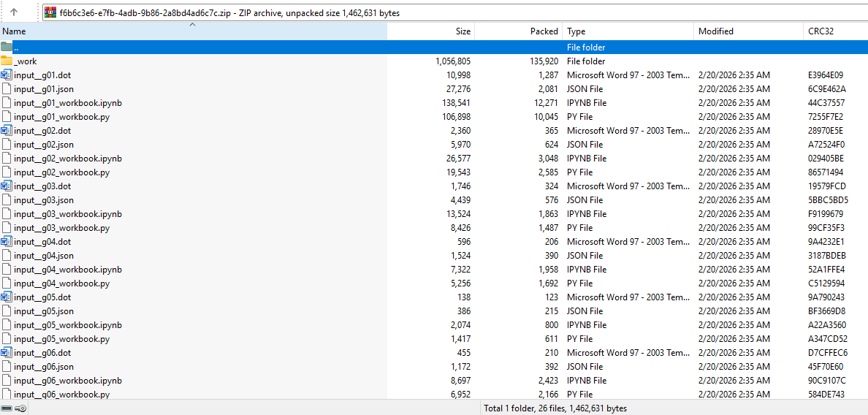868x415 pixels.
Task: Click the Up one level arrow
Action: click(14, 12)
